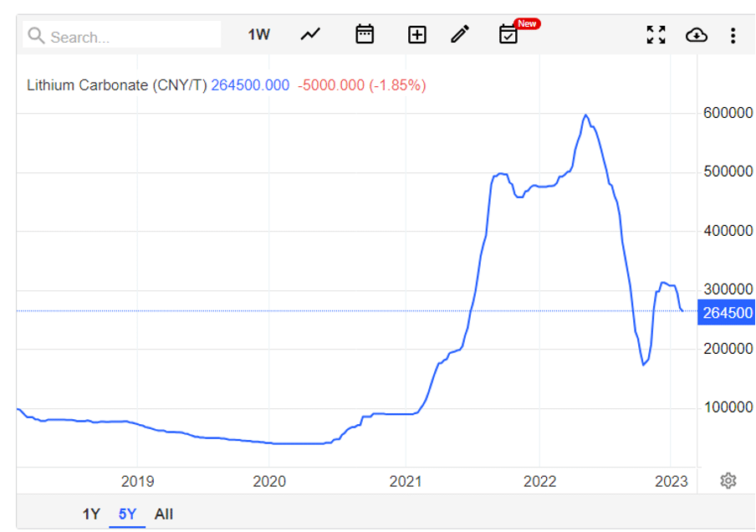This screenshot has height=532, width=756.
Task: Click the 300000 axis label
Action: [728, 289]
